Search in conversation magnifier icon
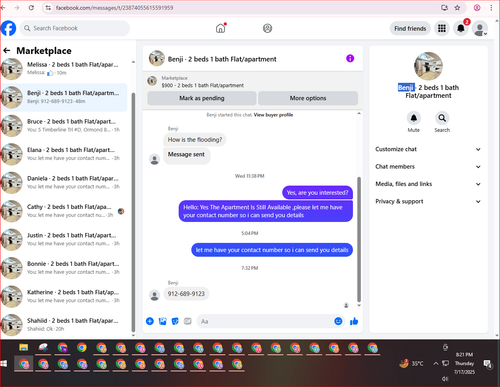500x387 pixels. tap(442, 118)
